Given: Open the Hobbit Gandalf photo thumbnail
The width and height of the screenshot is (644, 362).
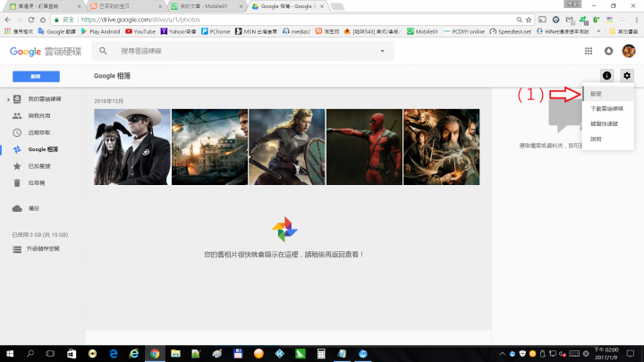Looking at the screenshot, I should [442, 147].
